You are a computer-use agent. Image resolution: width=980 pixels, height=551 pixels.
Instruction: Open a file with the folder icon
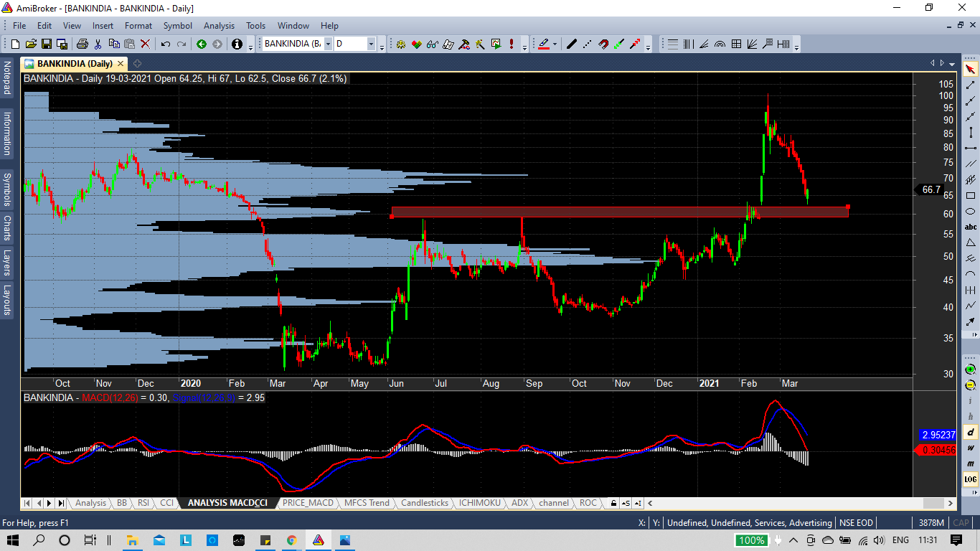[31, 44]
